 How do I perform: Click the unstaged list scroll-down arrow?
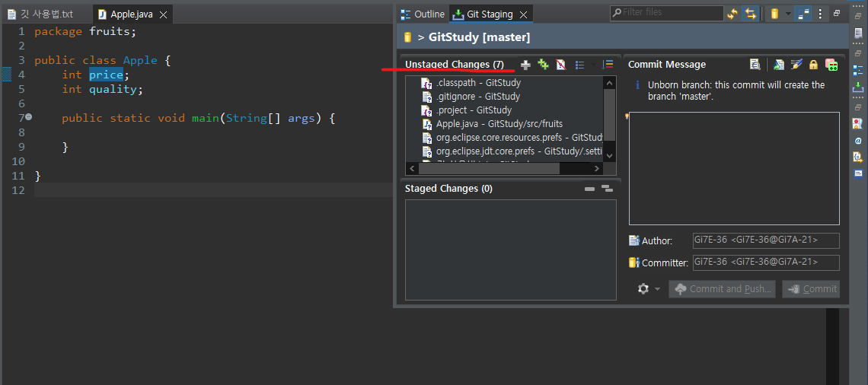[x=609, y=156]
